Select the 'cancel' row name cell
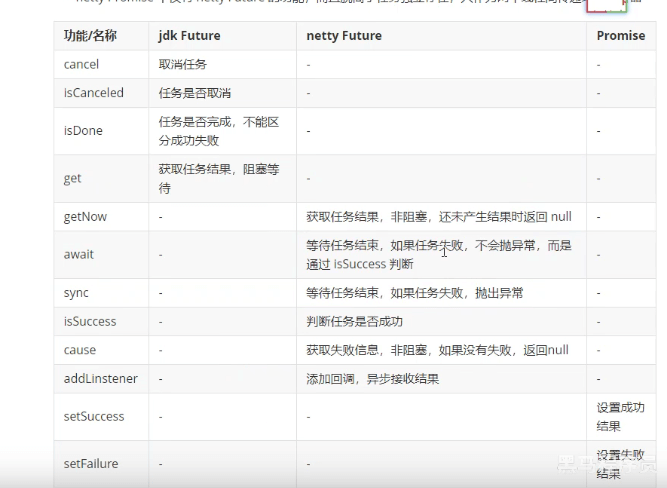Image resolution: width=667 pixels, height=488 pixels. coord(101,65)
